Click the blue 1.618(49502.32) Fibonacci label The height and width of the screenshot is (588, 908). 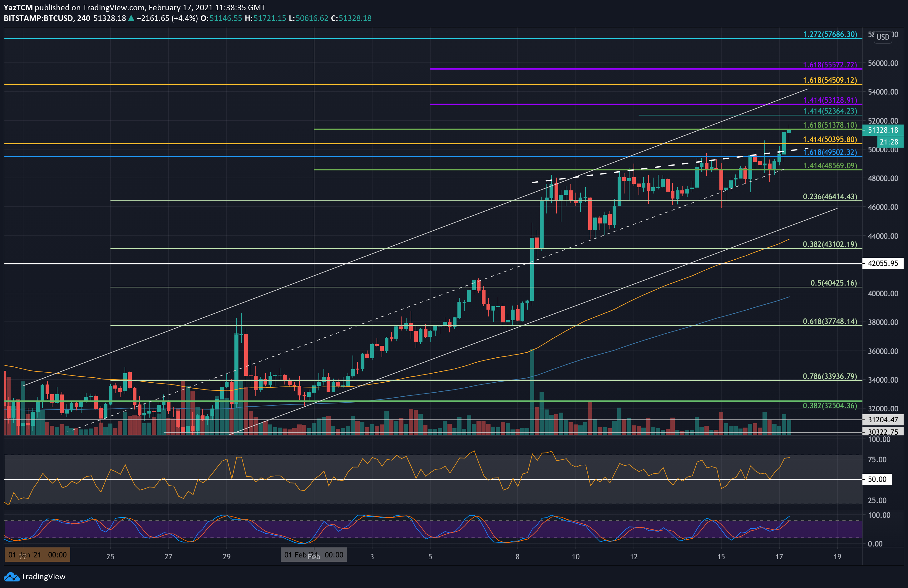pyautogui.click(x=830, y=152)
